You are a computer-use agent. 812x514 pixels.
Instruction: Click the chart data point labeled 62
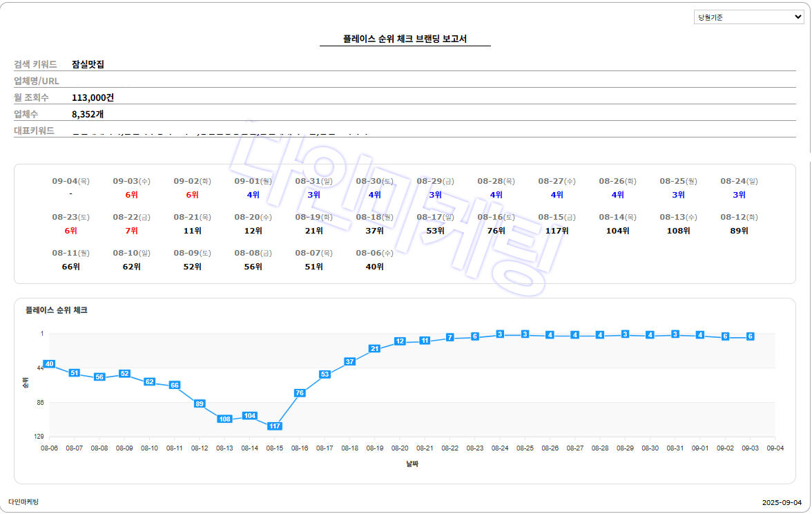click(x=149, y=382)
